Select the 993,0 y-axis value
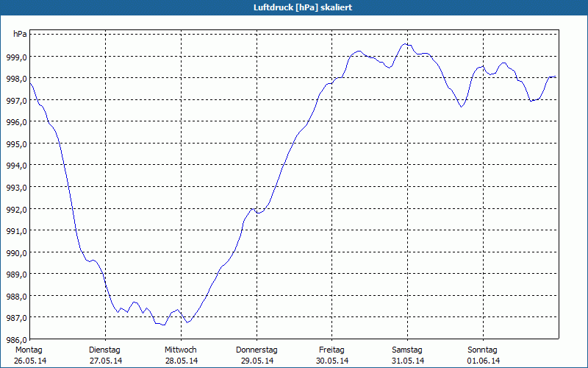Viewport: 588px width, 368px height. point(17,188)
